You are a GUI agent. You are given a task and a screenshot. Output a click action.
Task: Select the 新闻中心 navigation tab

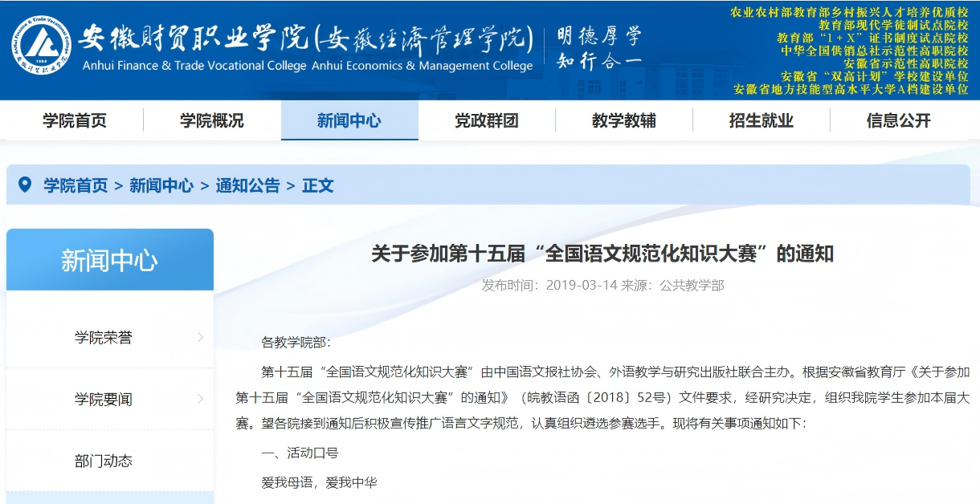point(349,120)
